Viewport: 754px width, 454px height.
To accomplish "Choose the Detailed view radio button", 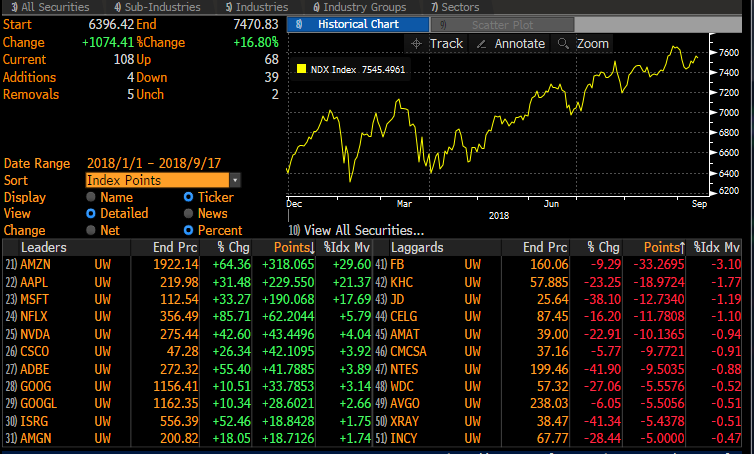I will pos(91,213).
